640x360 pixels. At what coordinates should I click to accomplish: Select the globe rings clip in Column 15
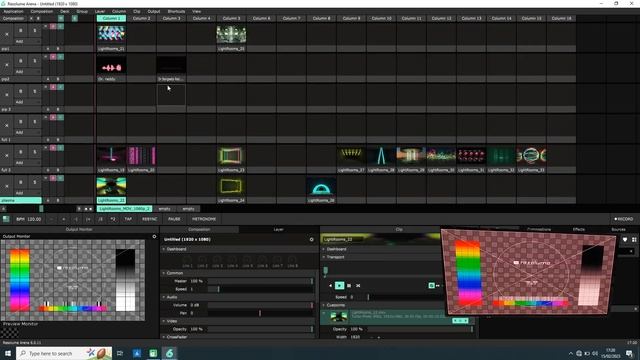[531, 156]
